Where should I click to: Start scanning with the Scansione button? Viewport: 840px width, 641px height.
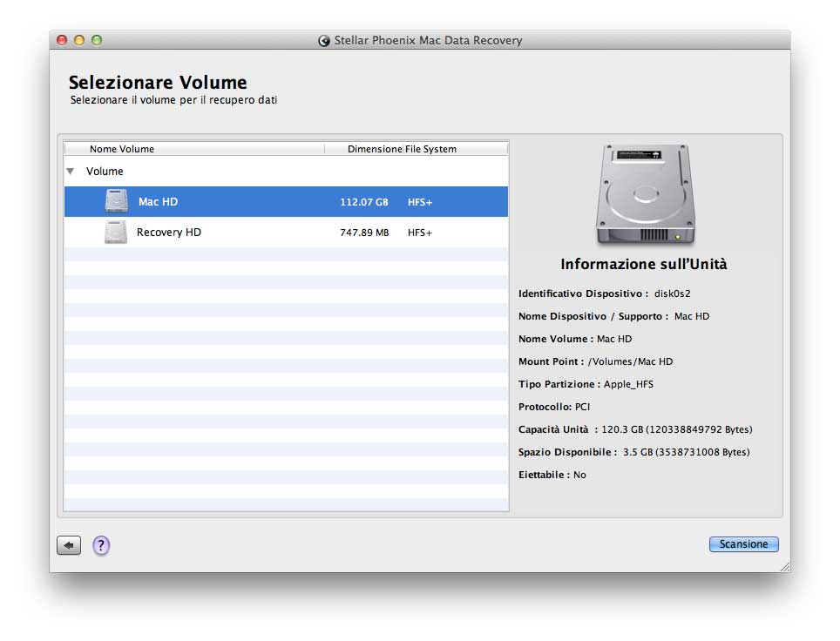click(x=743, y=544)
